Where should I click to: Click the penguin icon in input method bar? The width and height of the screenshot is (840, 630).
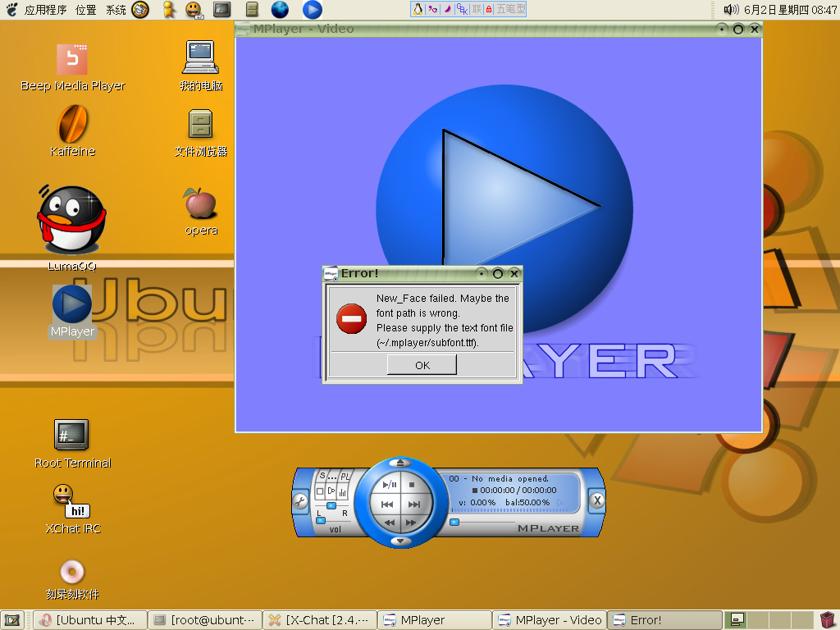pos(418,8)
